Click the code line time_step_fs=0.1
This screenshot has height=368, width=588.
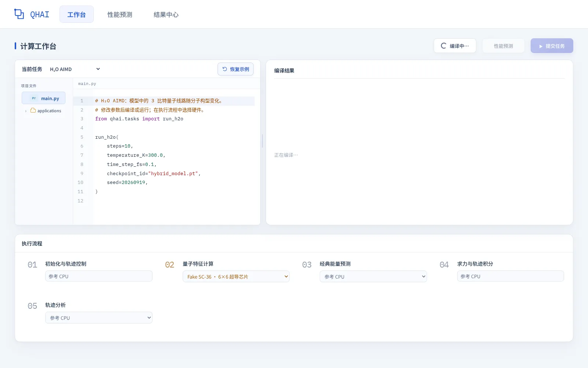[132, 164]
